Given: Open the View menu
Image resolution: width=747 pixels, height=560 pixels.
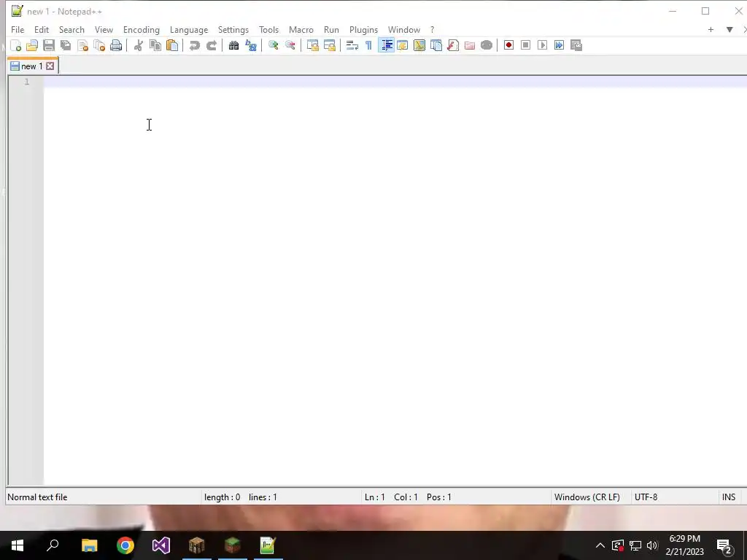Looking at the screenshot, I should click(x=104, y=29).
